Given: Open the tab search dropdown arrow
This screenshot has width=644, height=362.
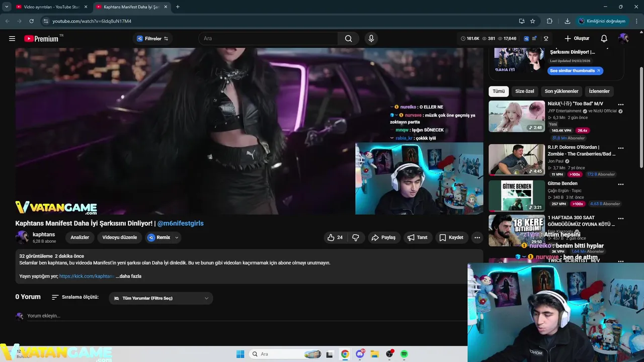Looking at the screenshot, I should tap(7, 7).
